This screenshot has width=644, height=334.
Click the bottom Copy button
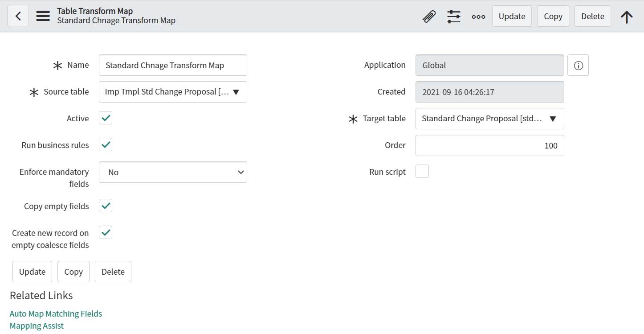[x=73, y=272]
